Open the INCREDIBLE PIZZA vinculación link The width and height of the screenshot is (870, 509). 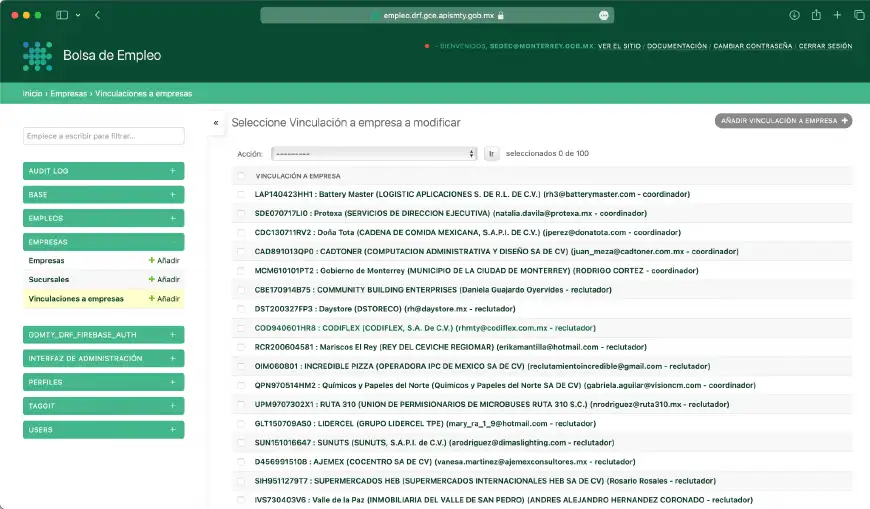click(482, 366)
